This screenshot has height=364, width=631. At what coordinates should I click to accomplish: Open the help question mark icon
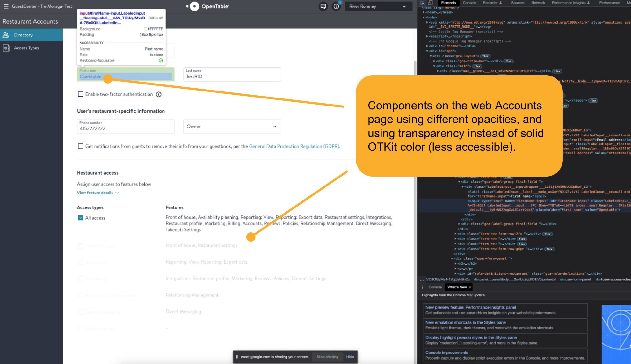click(336, 6)
